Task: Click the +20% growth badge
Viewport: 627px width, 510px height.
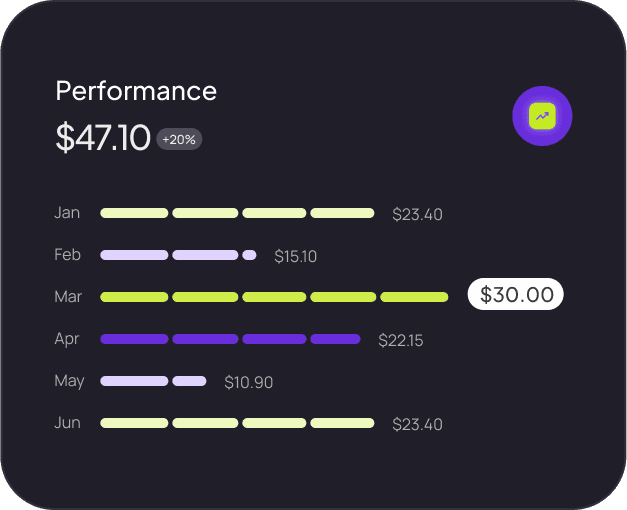Action: click(x=179, y=139)
